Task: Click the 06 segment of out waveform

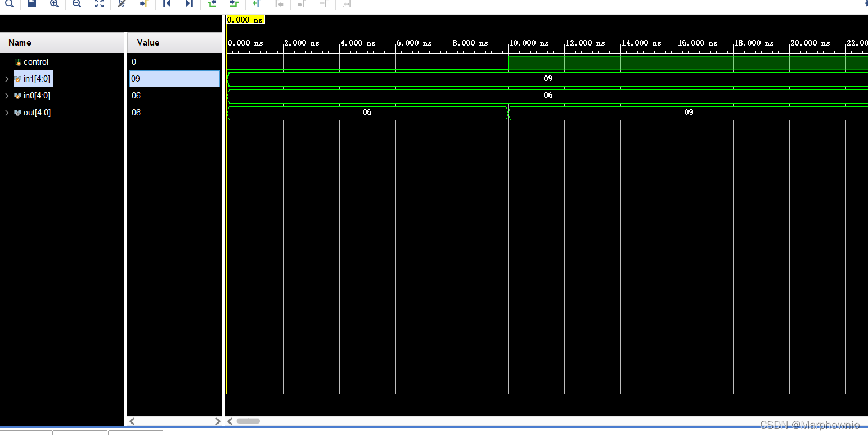Action: [367, 113]
